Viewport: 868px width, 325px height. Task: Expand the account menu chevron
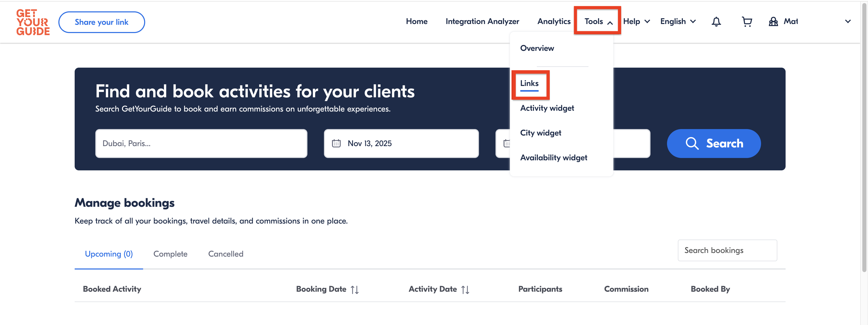click(x=848, y=21)
